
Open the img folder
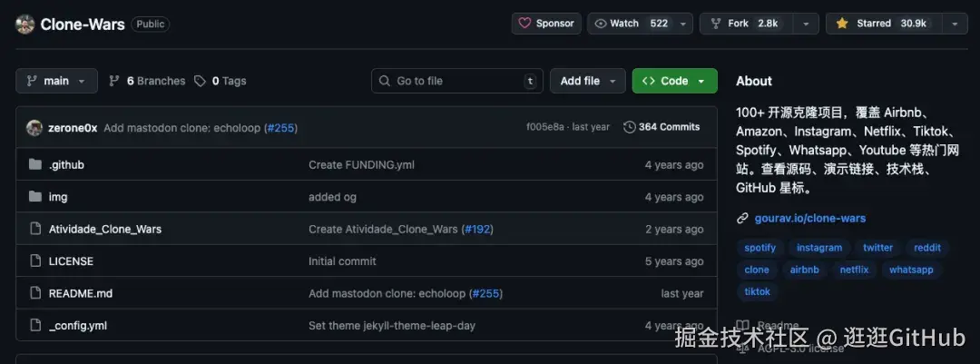(x=58, y=197)
